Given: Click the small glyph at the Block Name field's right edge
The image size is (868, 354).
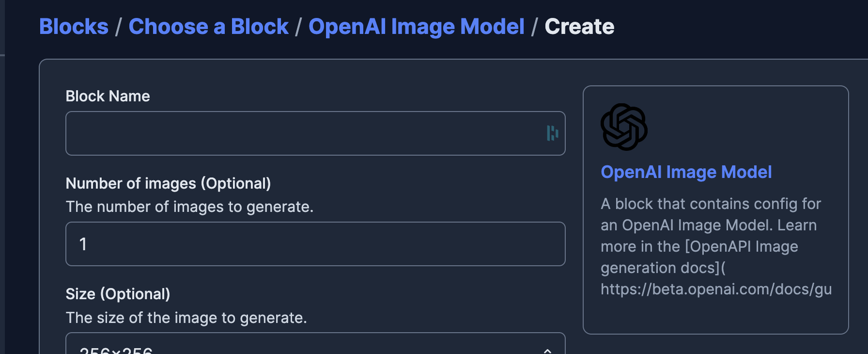Looking at the screenshot, I should pyautogui.click(x=552, y=133).
